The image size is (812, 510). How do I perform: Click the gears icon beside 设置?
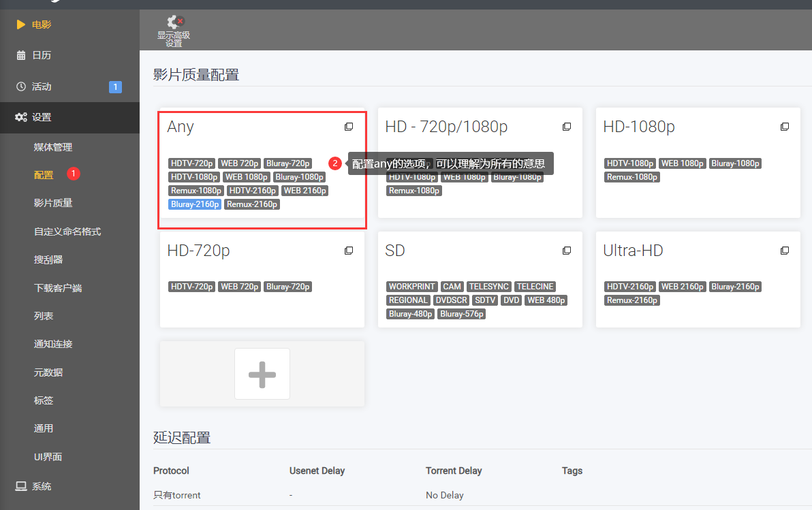(20, 117)
